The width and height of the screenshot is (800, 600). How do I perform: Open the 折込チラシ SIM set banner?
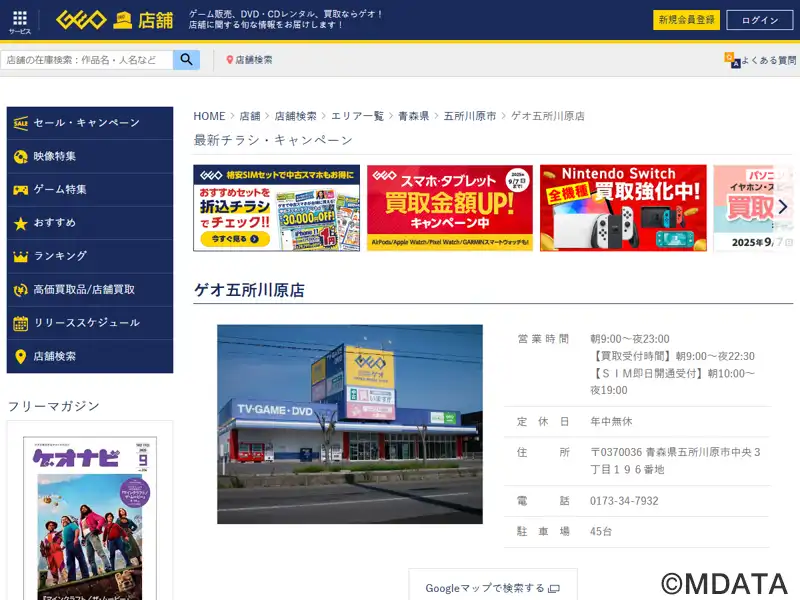(x=277, y=208)
